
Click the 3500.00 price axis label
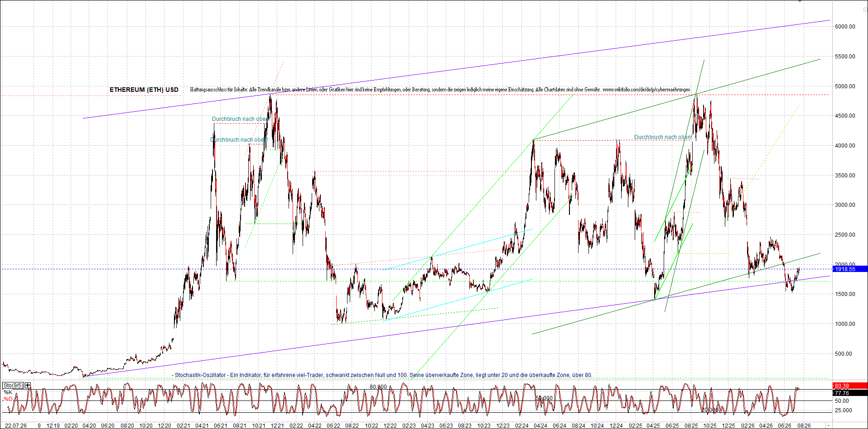click(x=845, y=176)
